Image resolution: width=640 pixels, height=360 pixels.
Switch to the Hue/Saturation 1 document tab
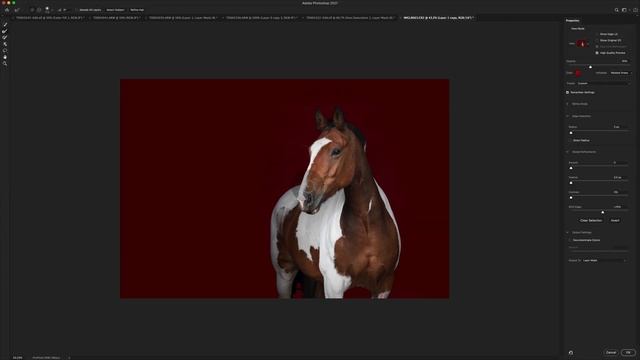pos(350,18)
